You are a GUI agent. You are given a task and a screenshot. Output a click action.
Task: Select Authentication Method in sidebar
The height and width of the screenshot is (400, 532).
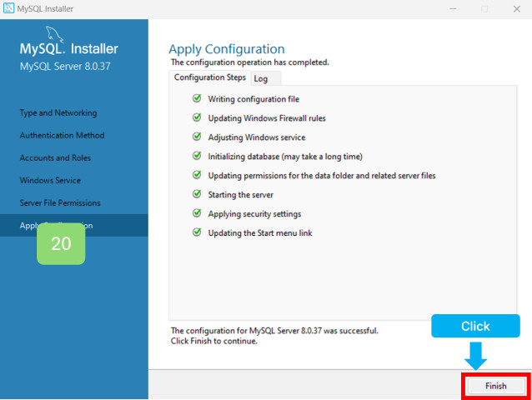pos(62,135)
